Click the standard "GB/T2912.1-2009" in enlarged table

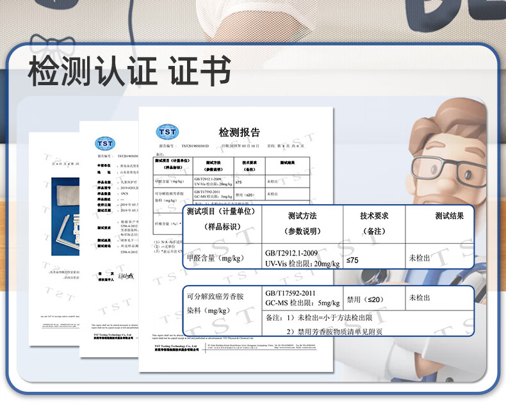(291, 253)
